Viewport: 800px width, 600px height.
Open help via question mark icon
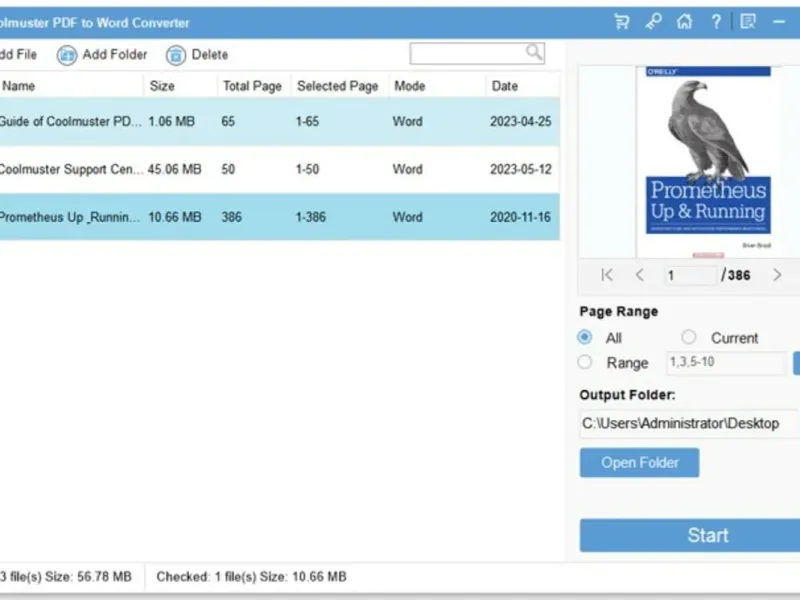click(x=716, y=22)
